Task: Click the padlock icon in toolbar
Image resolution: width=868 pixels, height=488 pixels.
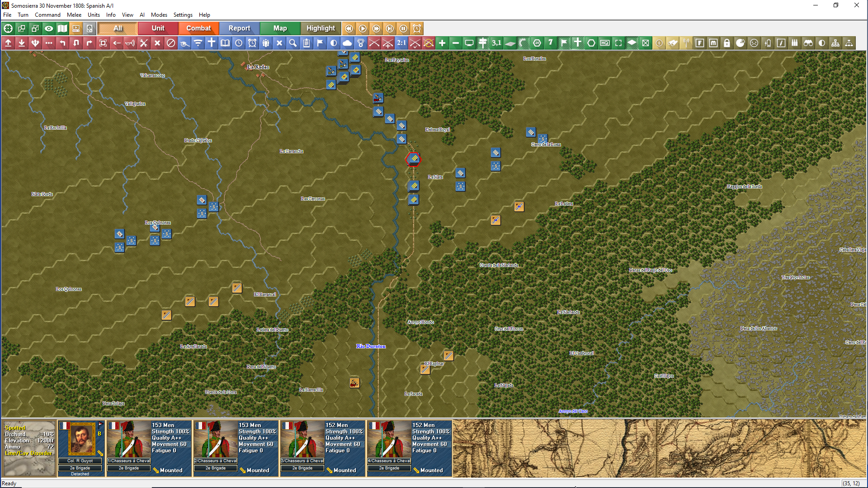Action: [727, 43]
